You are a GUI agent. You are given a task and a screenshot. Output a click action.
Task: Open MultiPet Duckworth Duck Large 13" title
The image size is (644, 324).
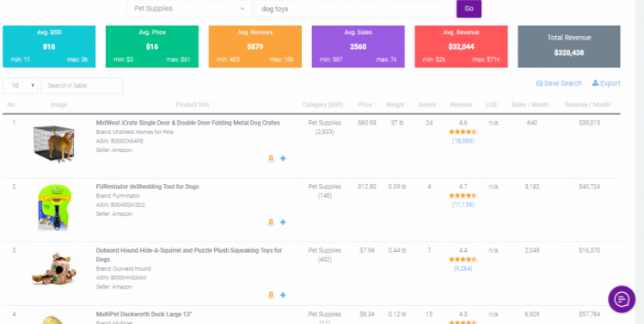pos(144,315)
